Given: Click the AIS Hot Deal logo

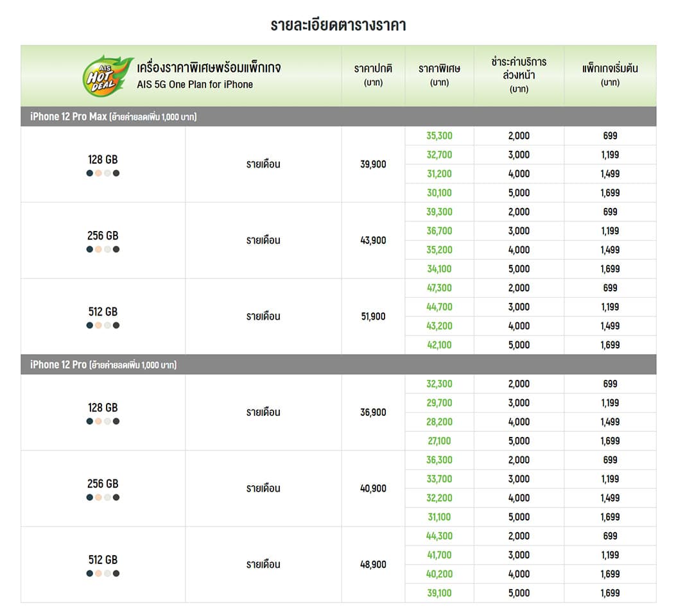Looking at the screenshot, I should click(x=108, y=75).
